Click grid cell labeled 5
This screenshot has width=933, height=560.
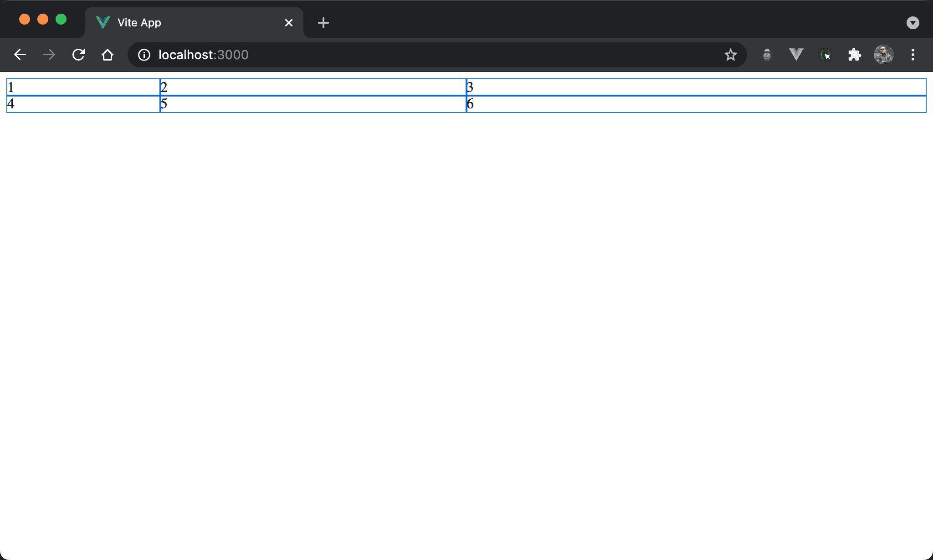pyautogui.click(x=313, y=104)
